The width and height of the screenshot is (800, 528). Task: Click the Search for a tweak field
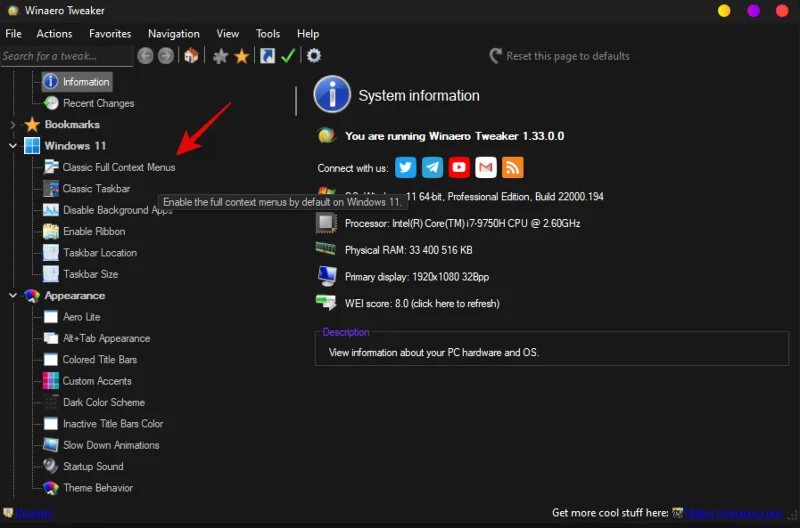pos(66,56)
